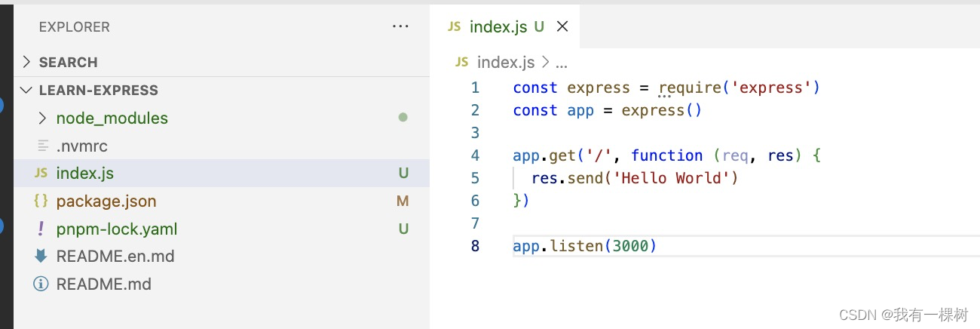The height and width of the screenshot is (329, 980).
Task: Click line number 8 in the gutter
Action: click(x=475, y=246)
